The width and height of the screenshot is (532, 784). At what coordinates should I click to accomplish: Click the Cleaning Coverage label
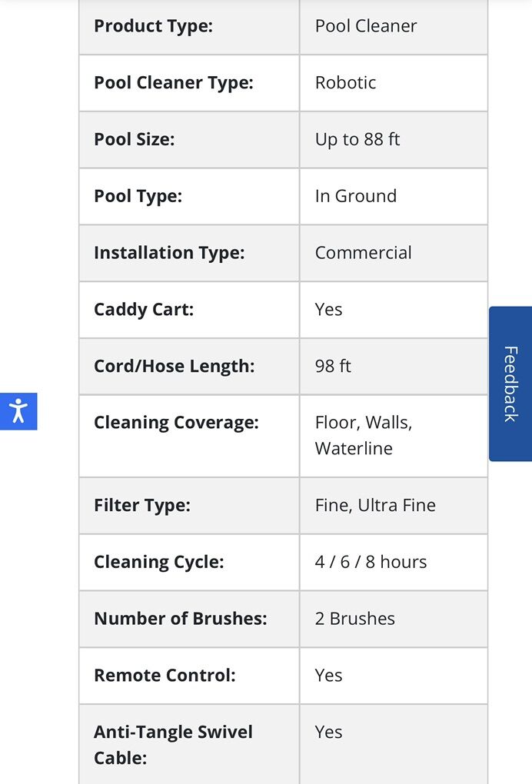[x=176, y=423]
